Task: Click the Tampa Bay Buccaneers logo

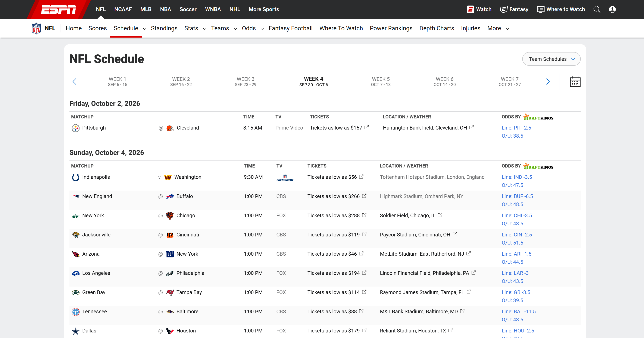Action: tap(170, 293)
